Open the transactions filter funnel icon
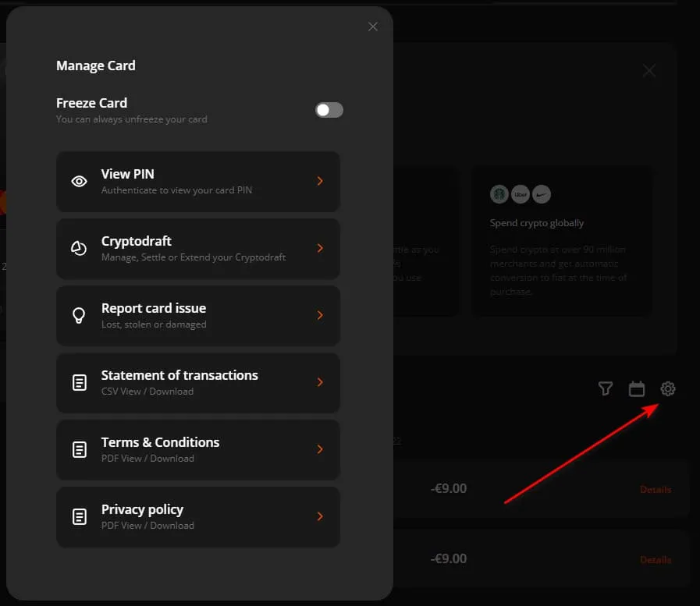Screen dimensions: 700x606 [x=606, y=388]
